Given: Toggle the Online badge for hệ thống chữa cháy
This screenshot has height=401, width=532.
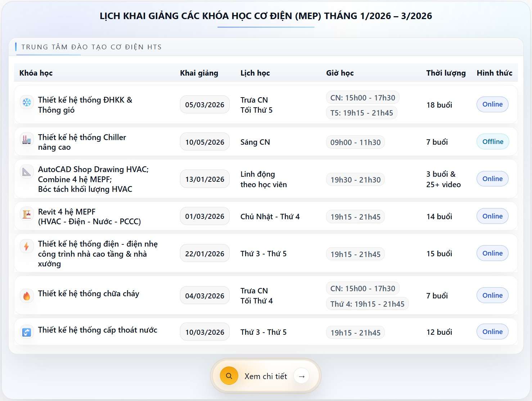Looking at the screenshot, I should click(x=492, y=295).
